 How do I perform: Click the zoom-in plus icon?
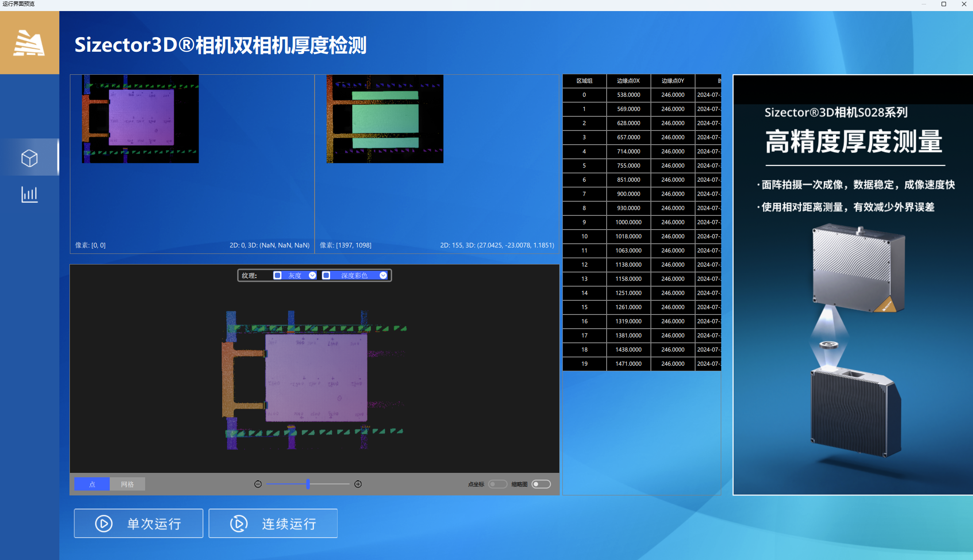[x=358, y=484]
